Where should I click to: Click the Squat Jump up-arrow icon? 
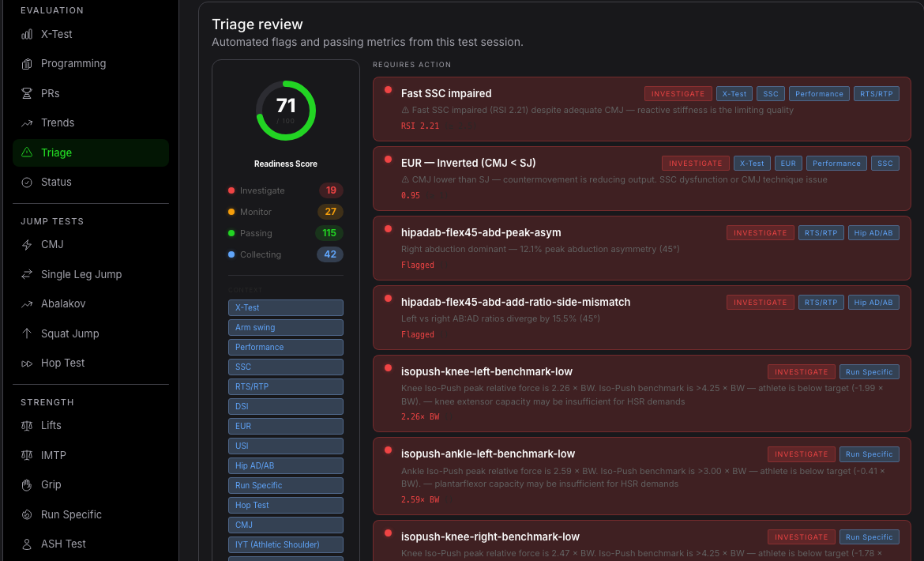coord(27,333)
